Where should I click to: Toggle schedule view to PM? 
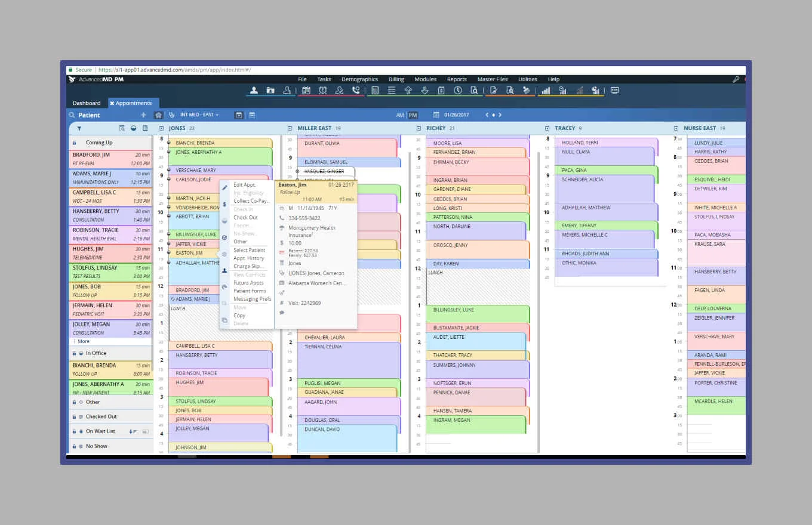coord(413,115)
